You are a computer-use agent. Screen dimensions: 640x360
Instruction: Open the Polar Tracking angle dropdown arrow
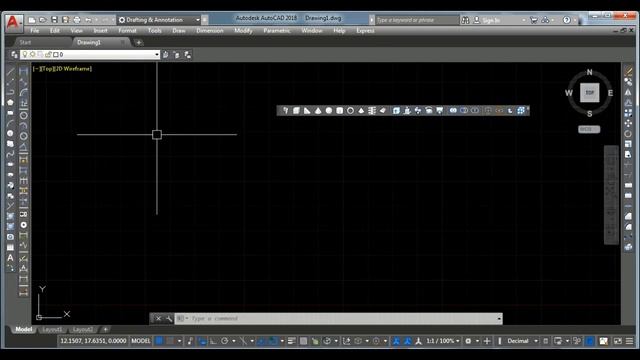pos(234,341)
